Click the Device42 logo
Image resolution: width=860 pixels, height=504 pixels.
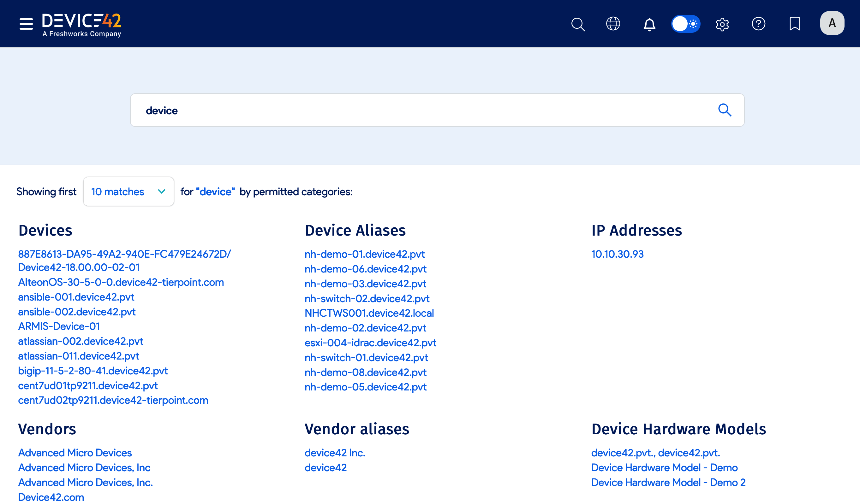(x=81, y=23)
